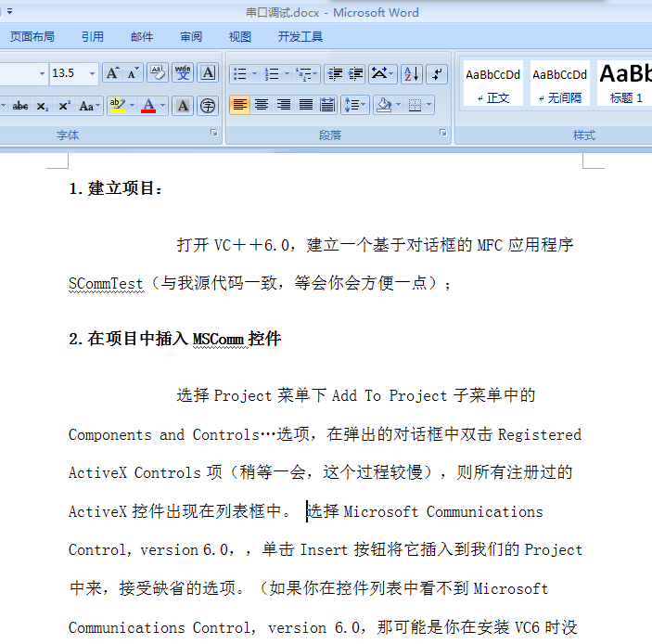
Task: Apply the 无间隔 style
Action: [559, 84]
